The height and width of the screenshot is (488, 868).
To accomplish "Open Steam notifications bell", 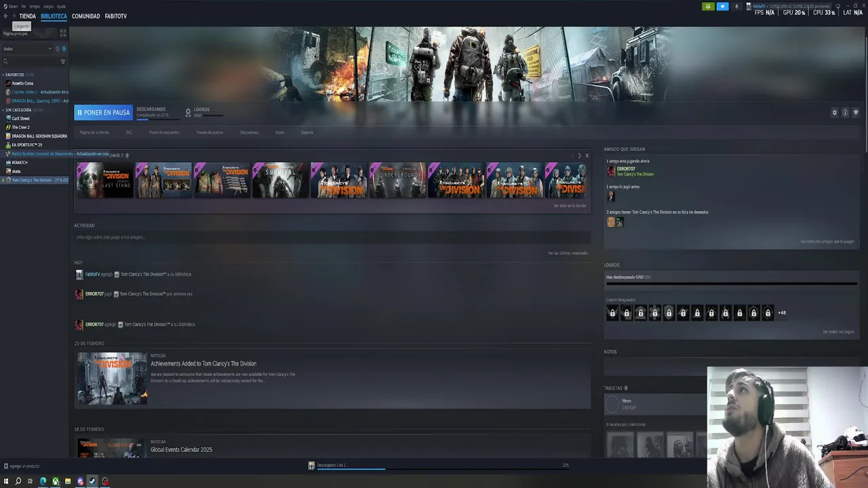I will click(x=737, y=6).
